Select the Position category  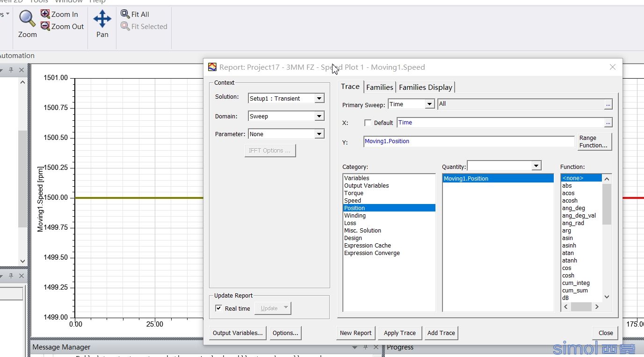coord(389,208)
